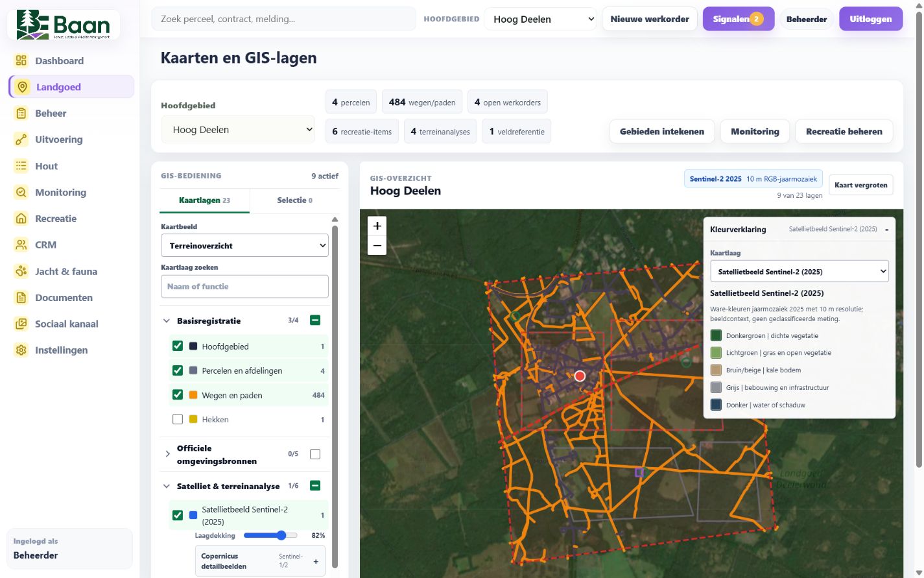The width and height of the screenshot is (924, 578).
Task: Open the Hoofdgebied Hoog Deelen panel dropdown
Action: pyautogui.click(x=238, y=130)
